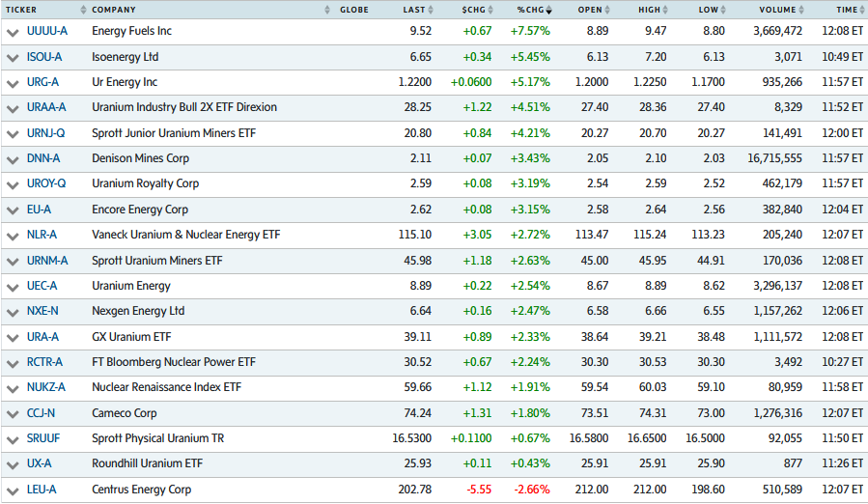Open the ISOU-A ticker link

pyautogui.click(x=44, y=57)
